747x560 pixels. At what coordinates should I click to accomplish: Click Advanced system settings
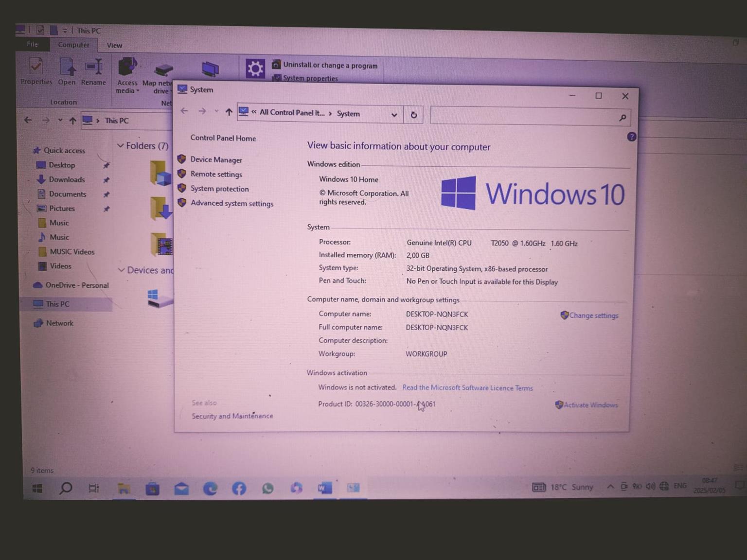231,203
